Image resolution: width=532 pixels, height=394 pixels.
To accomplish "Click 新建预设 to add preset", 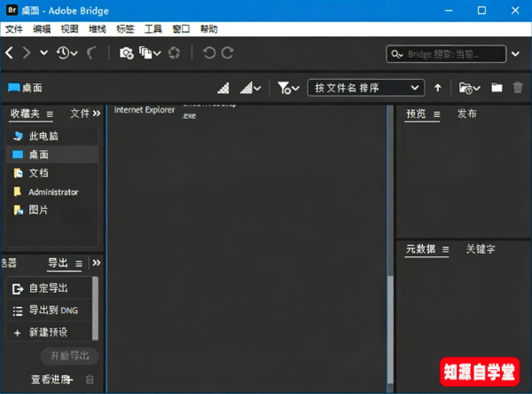I will click(48, 332).
